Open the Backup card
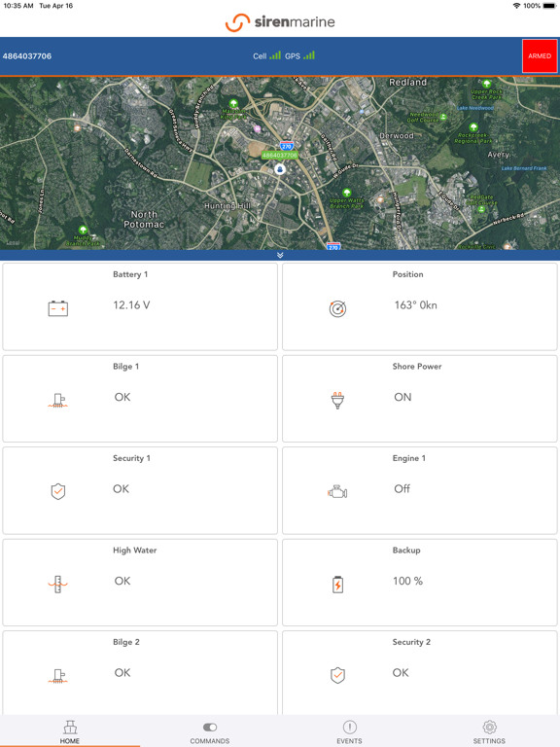 pyautogui.click(x=420, y=583)
